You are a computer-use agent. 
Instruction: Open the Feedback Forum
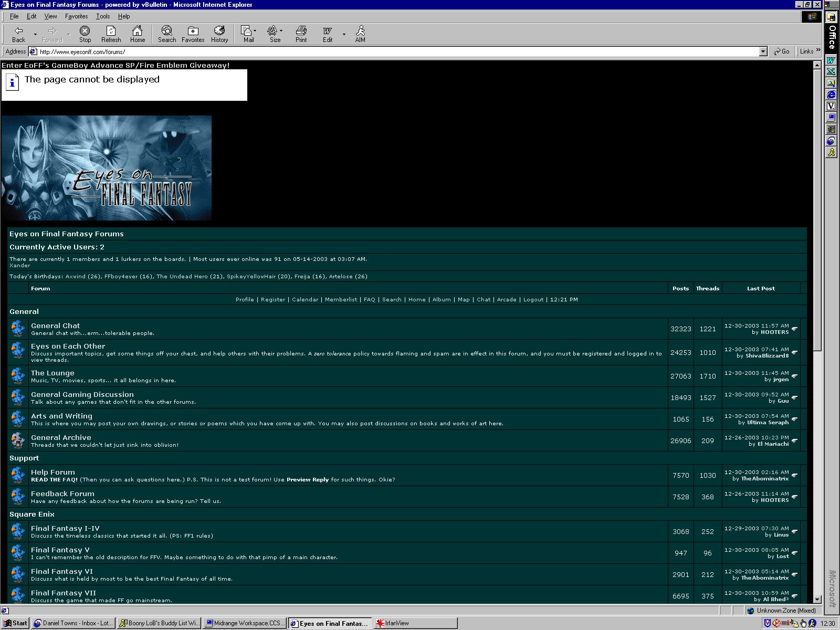click(62, 493)
